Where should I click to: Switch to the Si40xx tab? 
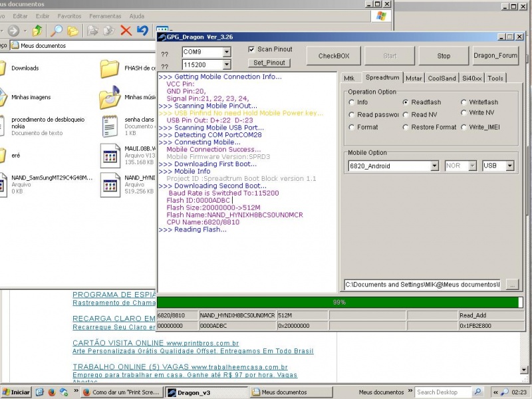point(472,78)
